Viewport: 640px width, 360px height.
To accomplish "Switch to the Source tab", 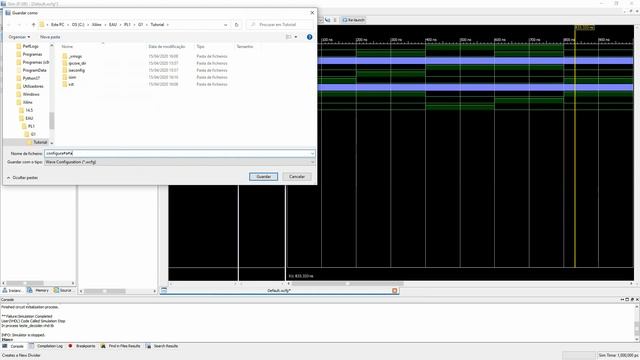I will (x=63, y=290).
